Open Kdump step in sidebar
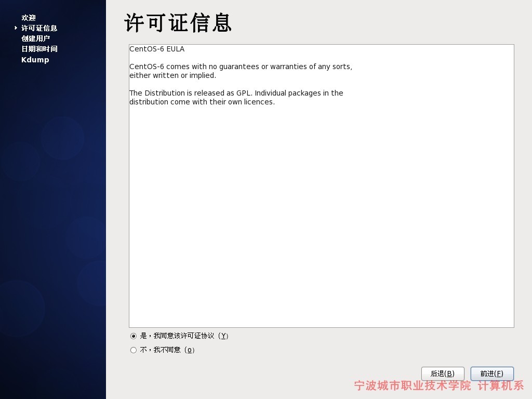532x399 pixels. [35, 60]
